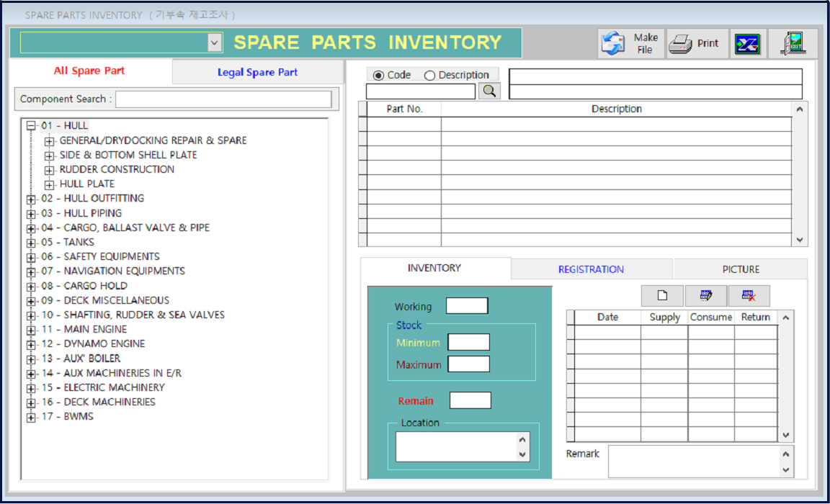
Task: Click up arrow of transaction table scrollbar
Action: click(786, 318)
